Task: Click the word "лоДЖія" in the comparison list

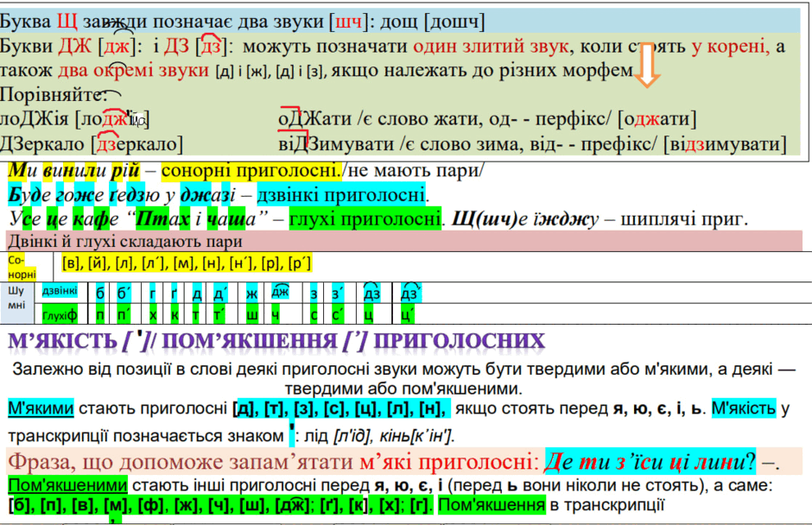Action: coord(34,118)
